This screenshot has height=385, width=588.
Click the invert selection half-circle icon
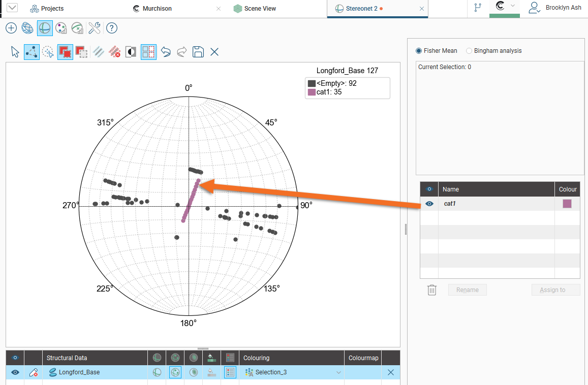(x=131, y=52)
